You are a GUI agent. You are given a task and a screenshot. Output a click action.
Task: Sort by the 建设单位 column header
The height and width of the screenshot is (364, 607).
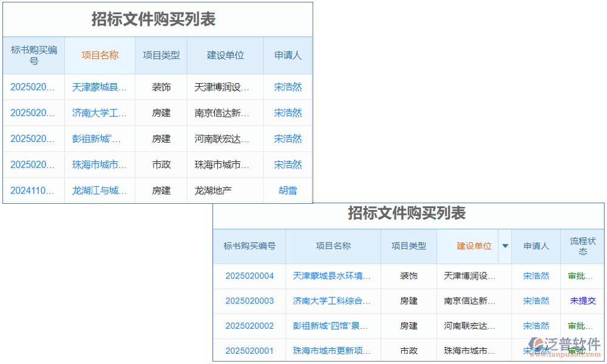click(x=473, y=246)
